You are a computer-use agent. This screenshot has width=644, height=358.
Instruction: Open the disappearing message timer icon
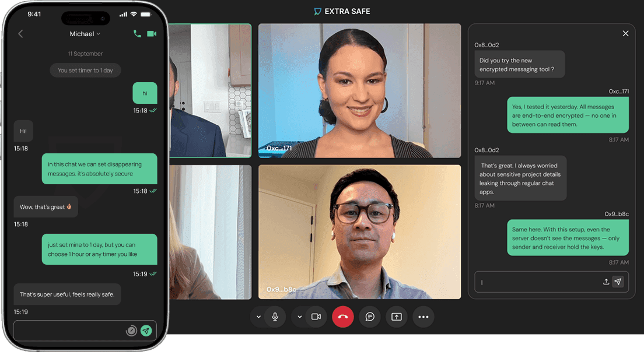point(132,331)
